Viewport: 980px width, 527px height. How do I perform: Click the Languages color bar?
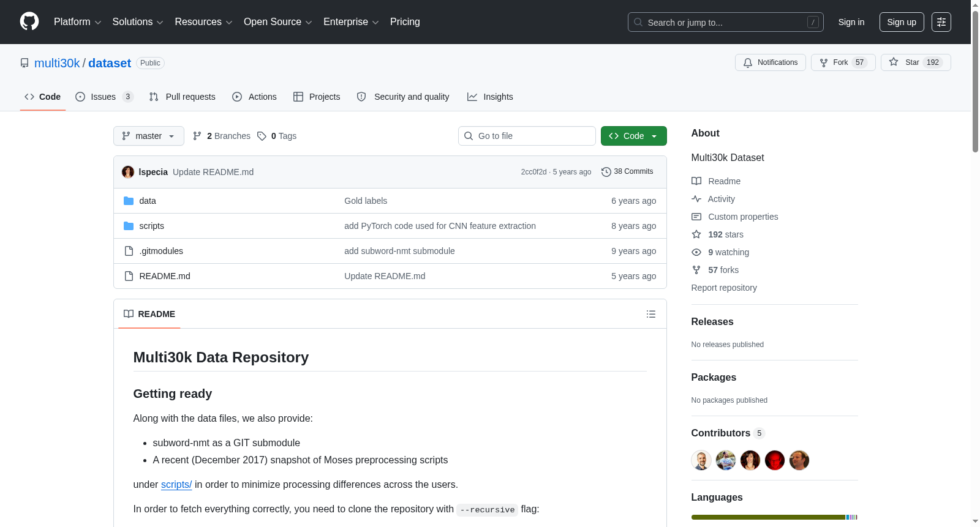774,517
